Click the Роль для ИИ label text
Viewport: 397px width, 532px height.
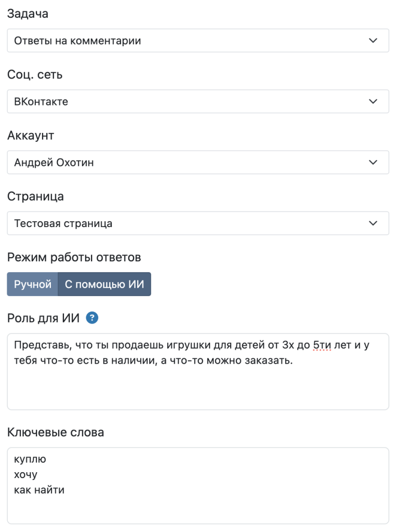coord(44,318)
